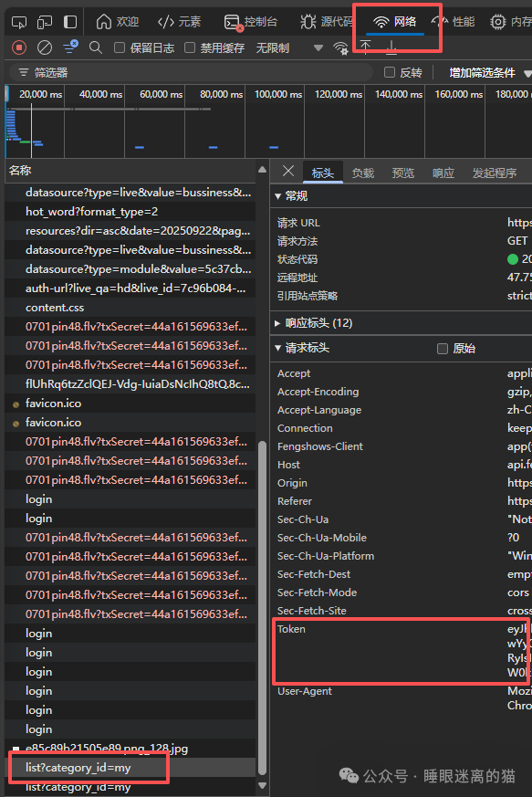532x797 pixels.
Task: Close the request details panel
Action: tap(288, 172)
